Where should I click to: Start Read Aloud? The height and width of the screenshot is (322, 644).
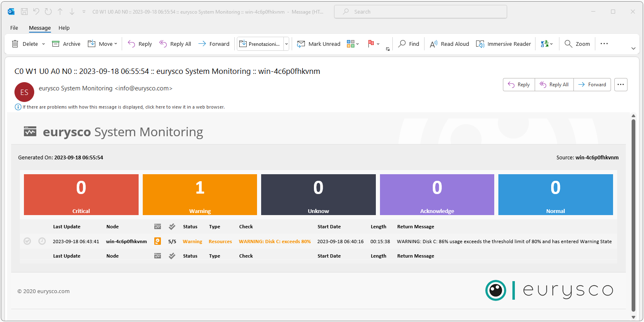(449, 44)
